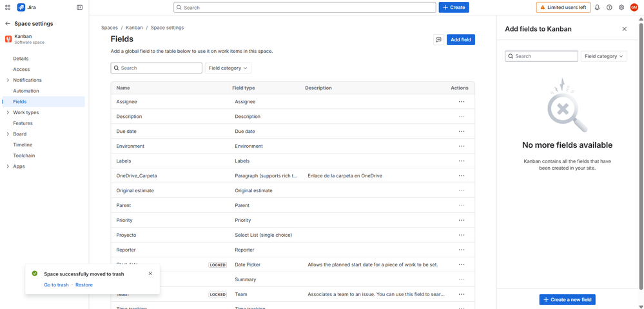Open the GM user avatar menu
644x309 pixels.
coord(634,7)
